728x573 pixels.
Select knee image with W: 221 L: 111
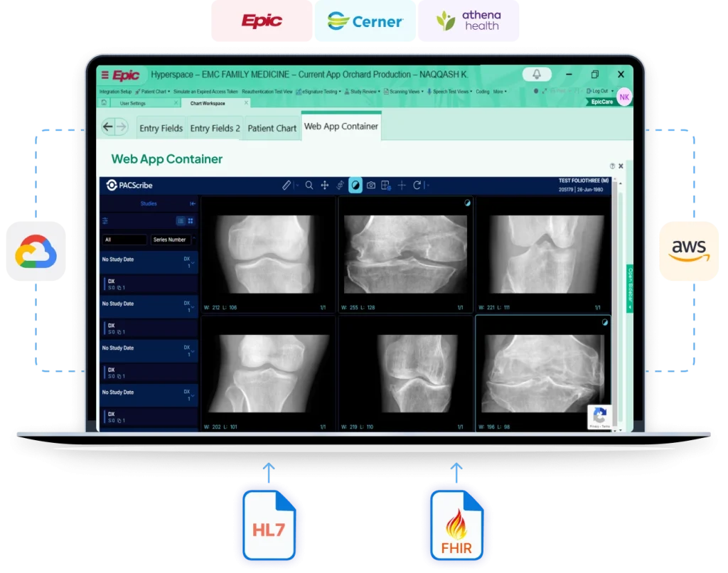(x=542, y=254)
